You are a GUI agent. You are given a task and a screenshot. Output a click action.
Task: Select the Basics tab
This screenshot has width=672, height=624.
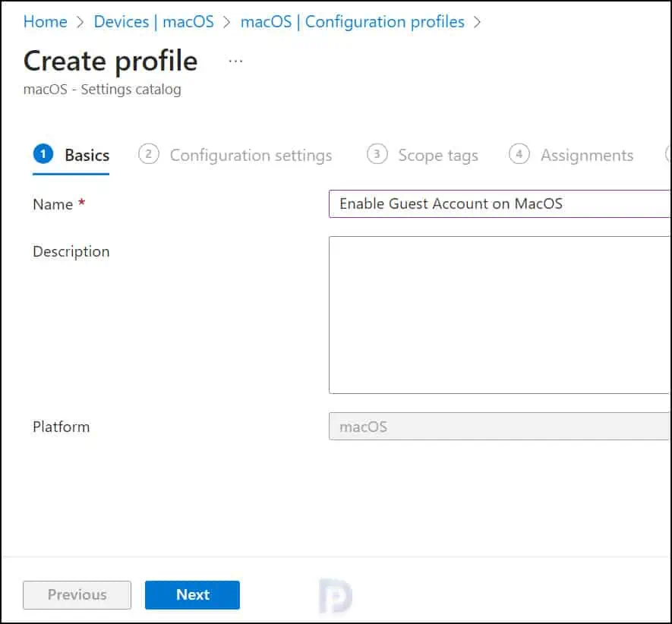pyautogui.click(x=71, y=155)
